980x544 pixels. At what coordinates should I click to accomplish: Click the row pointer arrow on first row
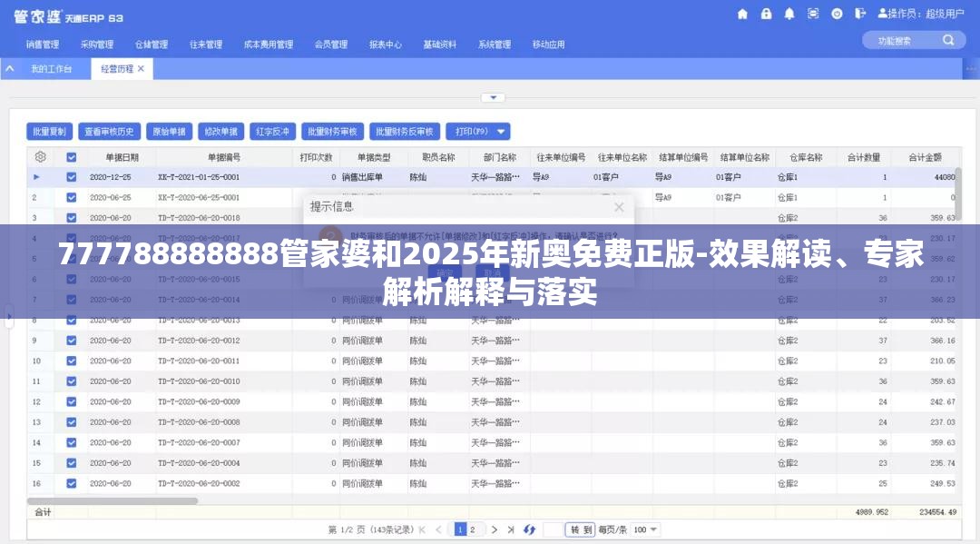[x=36, y=178]
